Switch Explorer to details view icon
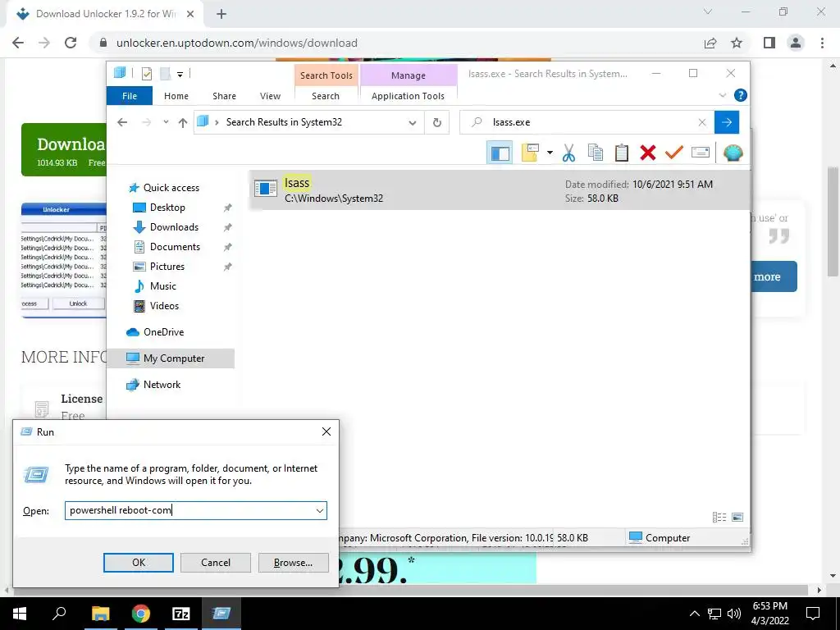The height and width of the screenshot is (630, 840). (719, 517)
